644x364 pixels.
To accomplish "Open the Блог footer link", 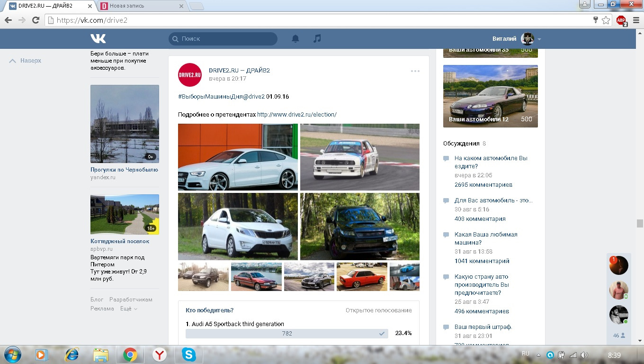I will 97,300.
